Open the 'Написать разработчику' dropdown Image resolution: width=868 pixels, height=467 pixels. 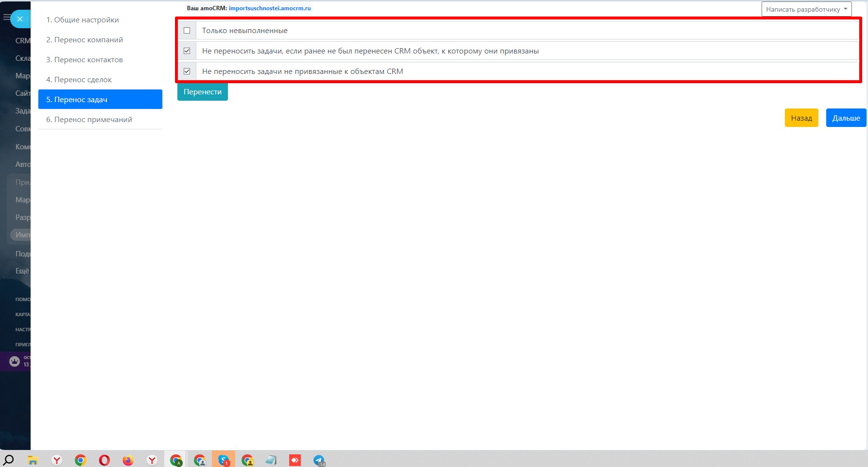coord(806,9)
